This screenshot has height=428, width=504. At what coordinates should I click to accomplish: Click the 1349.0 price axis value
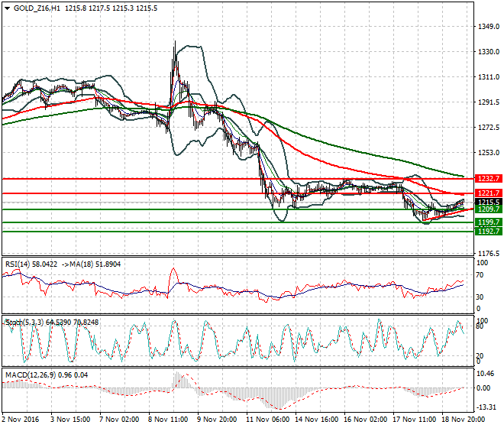tap(489, 27)
